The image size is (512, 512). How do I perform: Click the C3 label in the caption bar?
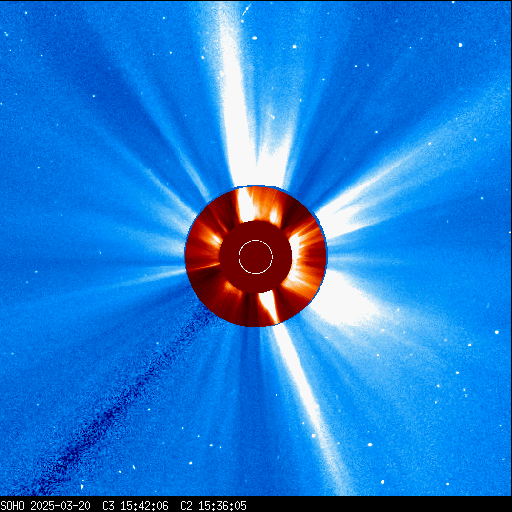tap(108, 506)
